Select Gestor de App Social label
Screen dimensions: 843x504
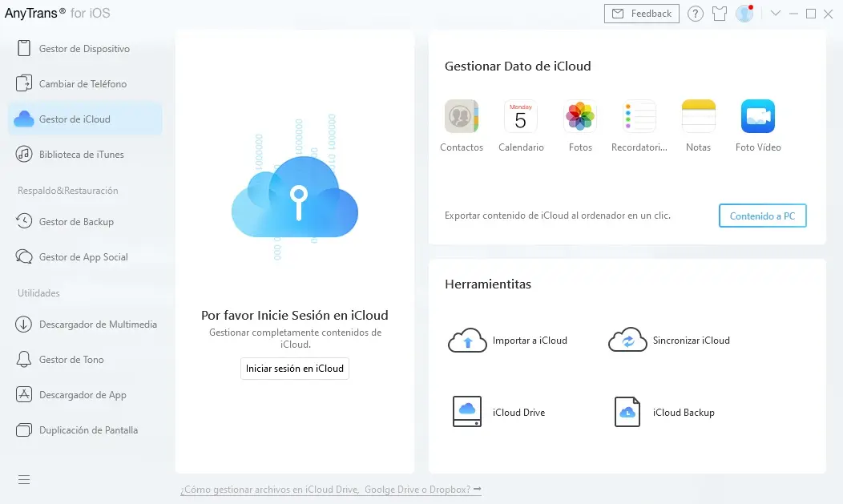83,257
